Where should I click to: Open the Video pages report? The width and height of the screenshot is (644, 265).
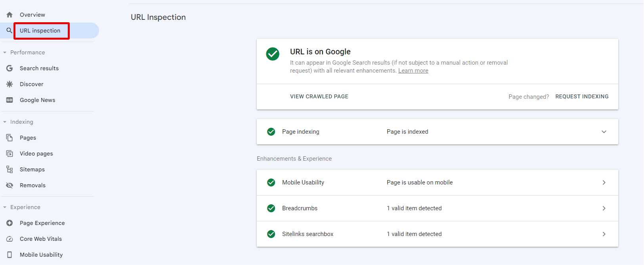pyautogui.click(x=36, y=154)
